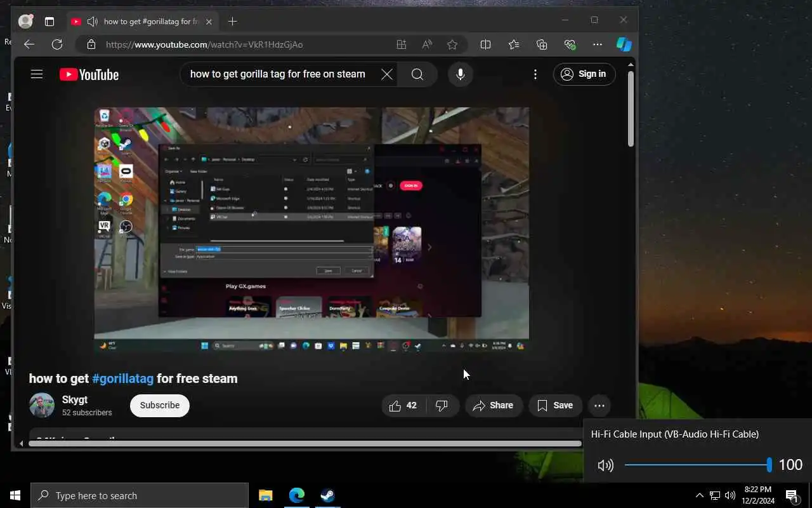Subscribe to the Skygt channel
The height and width of the screenshot is (508, 812).
point(160,405)
